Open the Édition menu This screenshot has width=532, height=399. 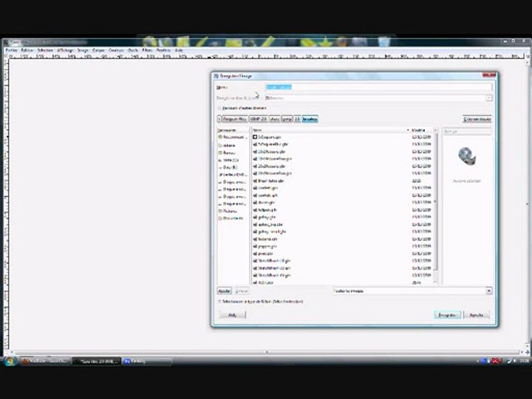point(27,50)
